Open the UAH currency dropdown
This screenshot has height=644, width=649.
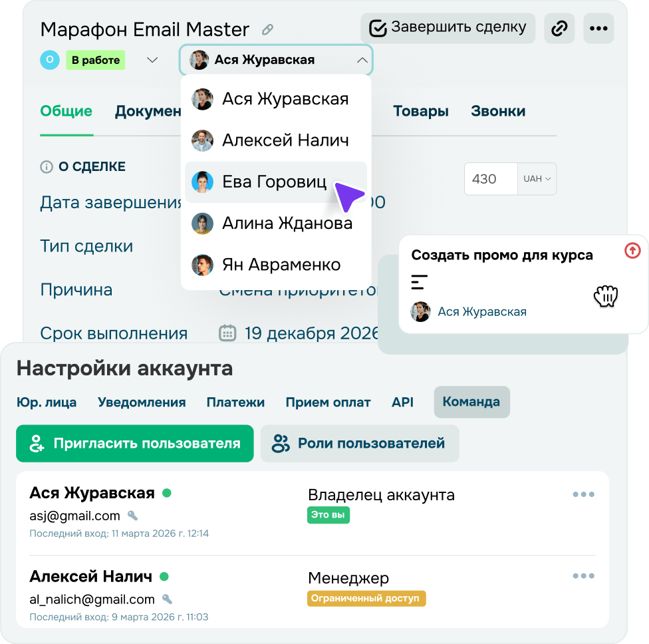click(x=537, y=178)
